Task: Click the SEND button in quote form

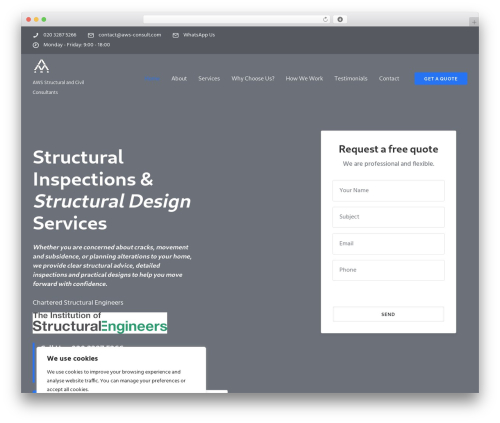Action: [388, 314]
